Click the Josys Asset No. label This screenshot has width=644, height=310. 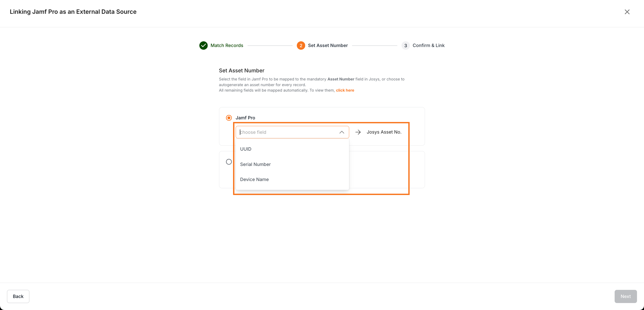[x=384, y=132]
